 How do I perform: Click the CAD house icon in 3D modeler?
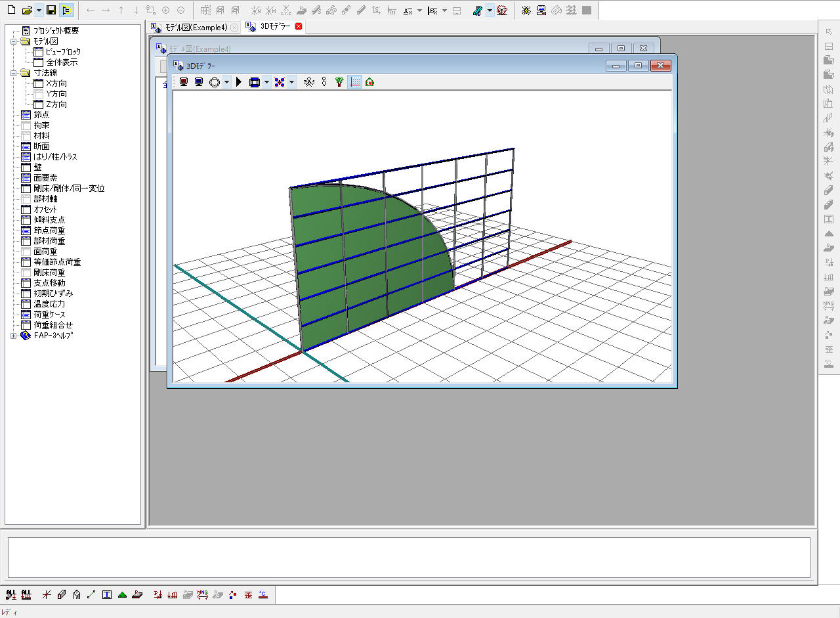coord(369,82)
